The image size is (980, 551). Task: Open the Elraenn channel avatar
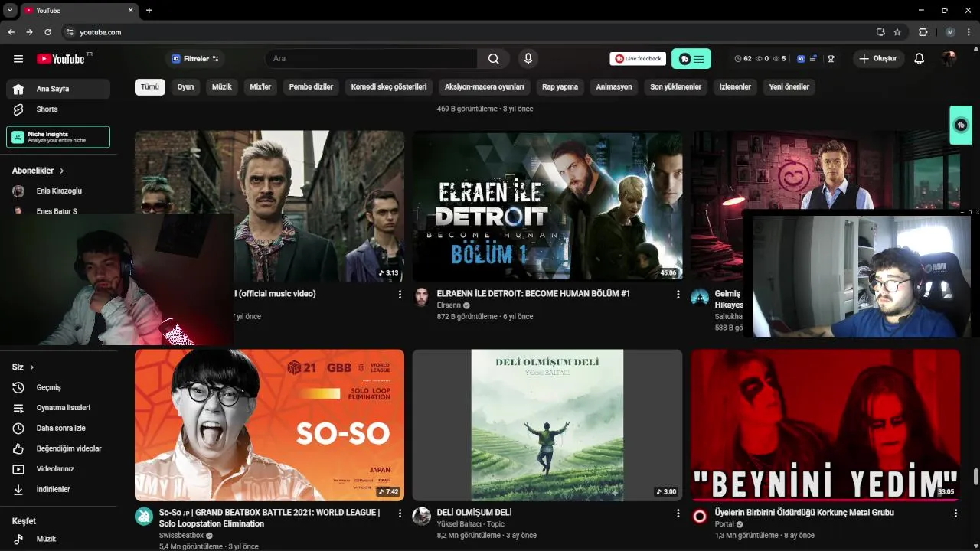(422, 297)
